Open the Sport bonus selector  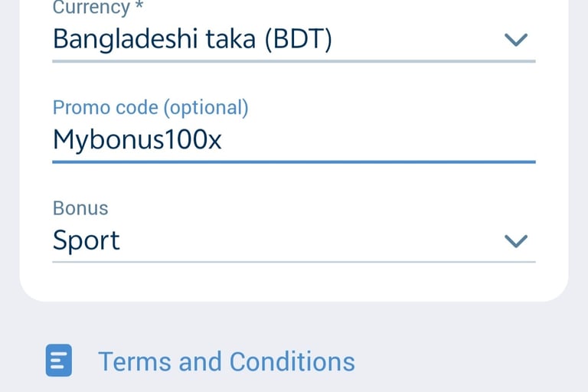pyautogui.click(x=294, y=240)
